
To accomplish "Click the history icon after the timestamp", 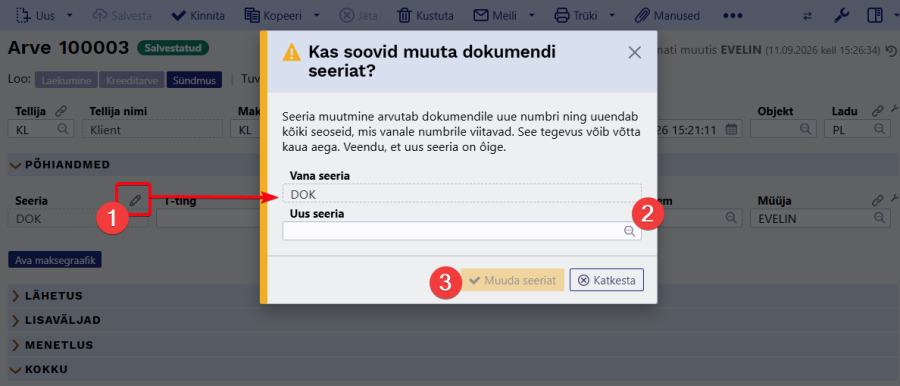I will click(x=891, y=51).
